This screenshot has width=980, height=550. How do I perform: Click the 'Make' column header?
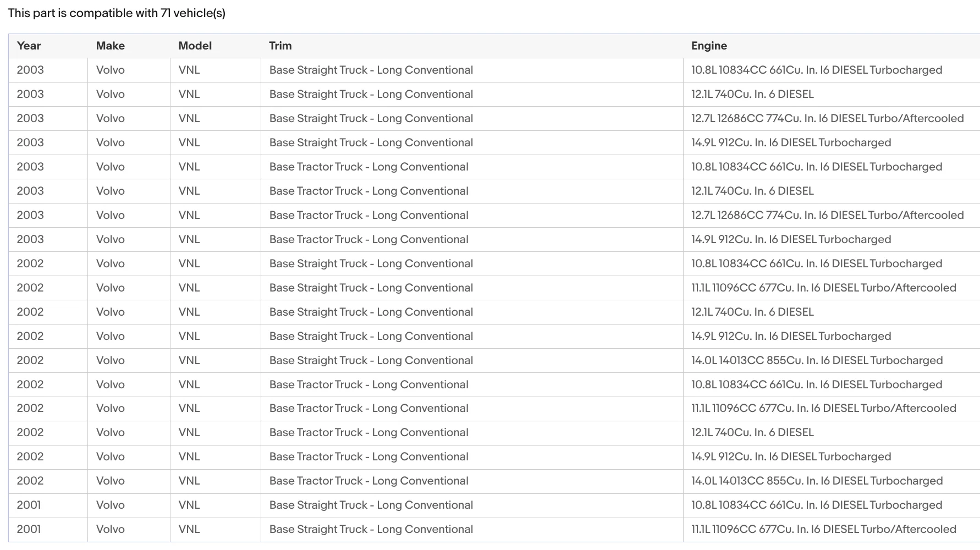coord(129,46)
